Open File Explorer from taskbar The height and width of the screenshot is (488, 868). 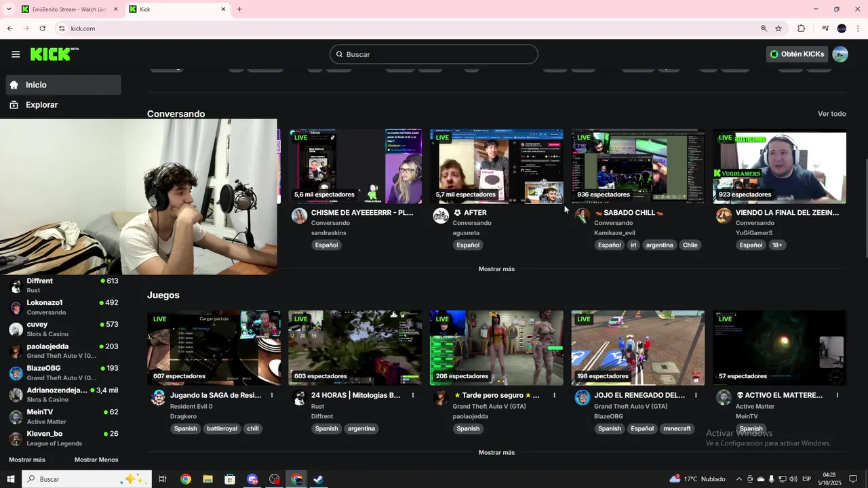pos(208,479)
